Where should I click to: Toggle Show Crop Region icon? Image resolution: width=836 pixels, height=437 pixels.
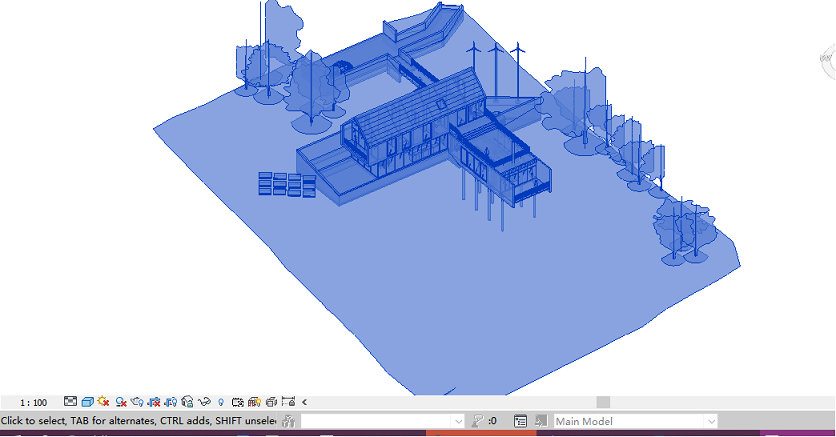pyautogui.click(x=171, y=402)
